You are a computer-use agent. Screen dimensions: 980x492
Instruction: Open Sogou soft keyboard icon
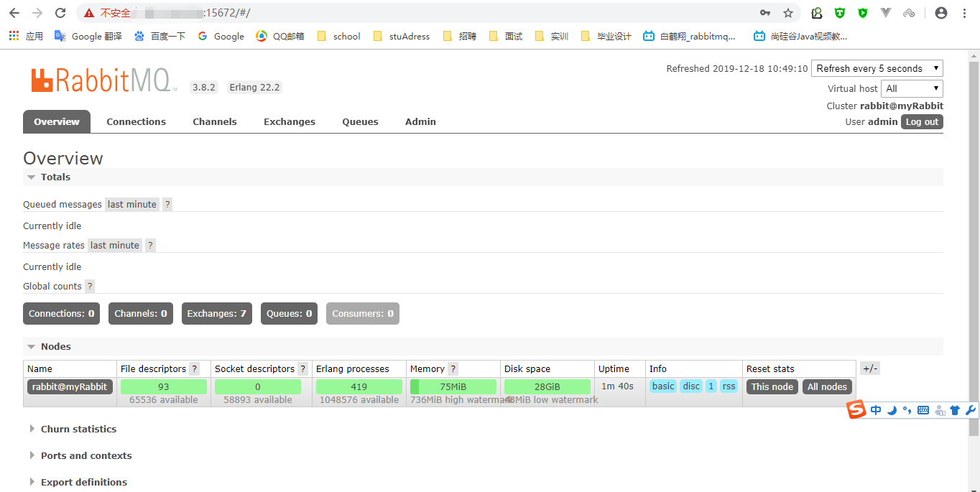point(923,410)
